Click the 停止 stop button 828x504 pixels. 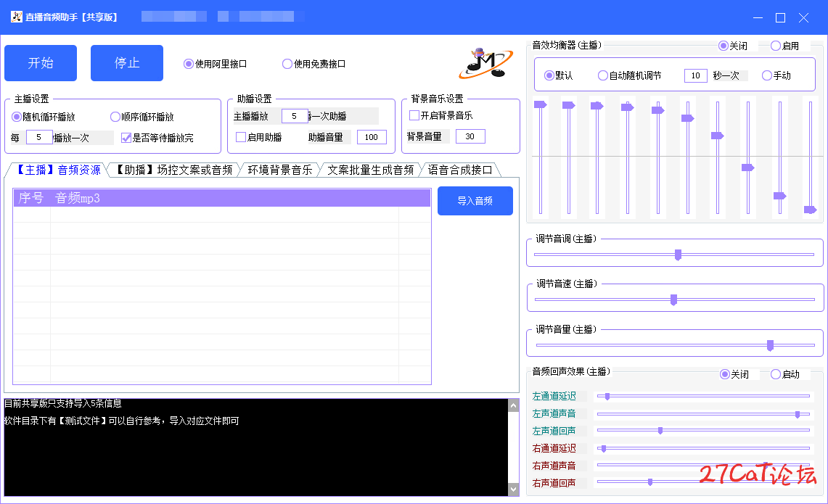click(x=127, y=63)
